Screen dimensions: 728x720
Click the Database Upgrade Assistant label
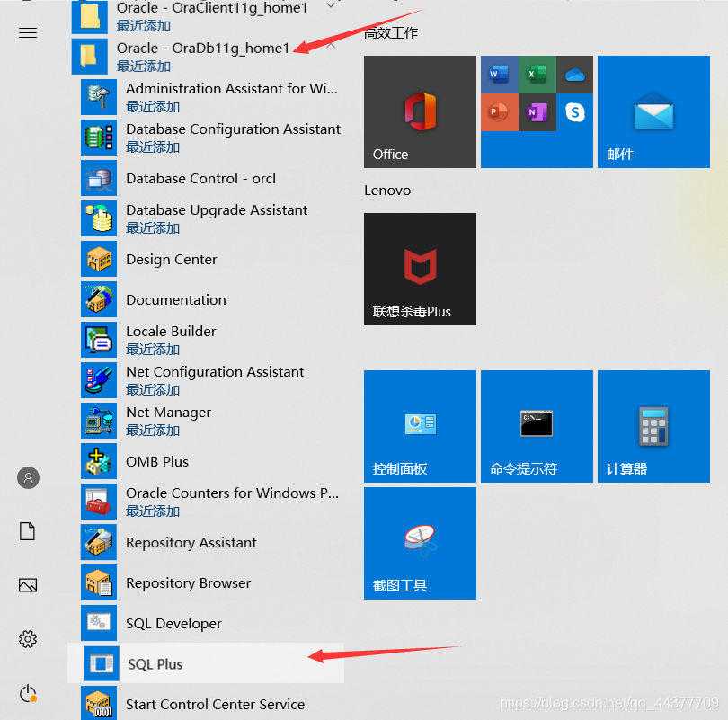point(217,210)
